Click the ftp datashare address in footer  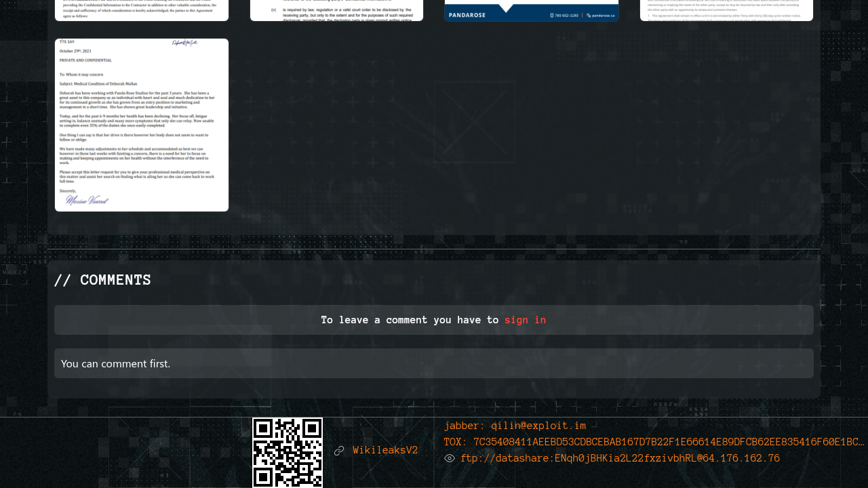coord(620,459)
